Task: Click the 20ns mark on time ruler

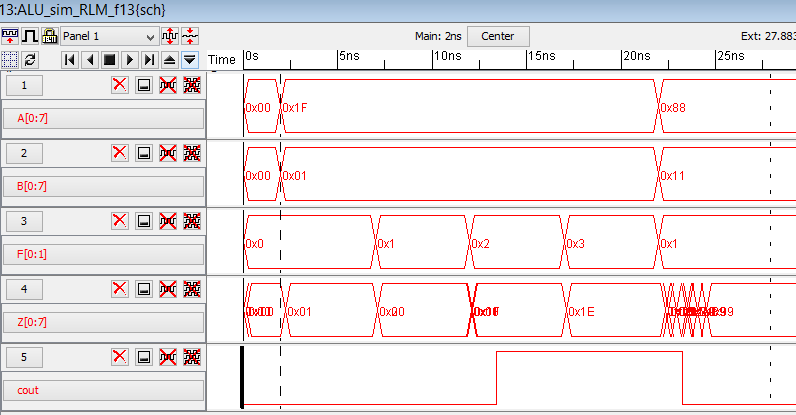Action: tap(637, 56)
